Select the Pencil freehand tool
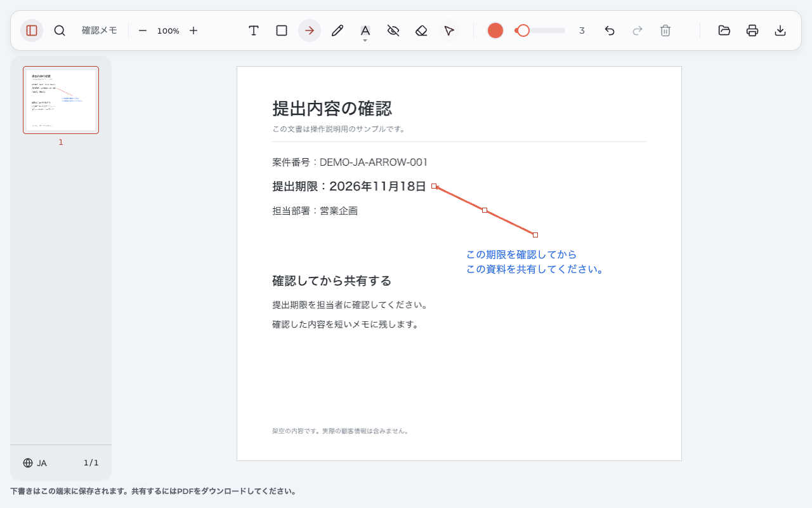The height and width of the screenshot is (508, 812). tap(337, 30)
